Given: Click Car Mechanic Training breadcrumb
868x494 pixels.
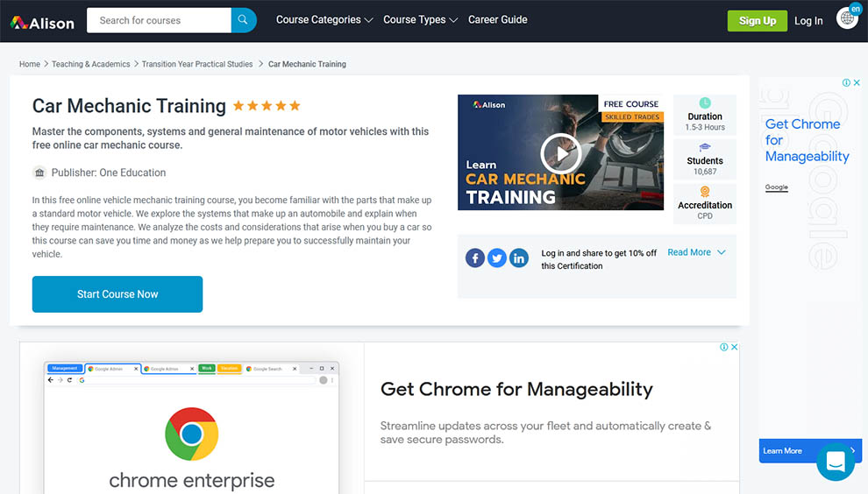Looking at the screenshot, I should (307, 64).
